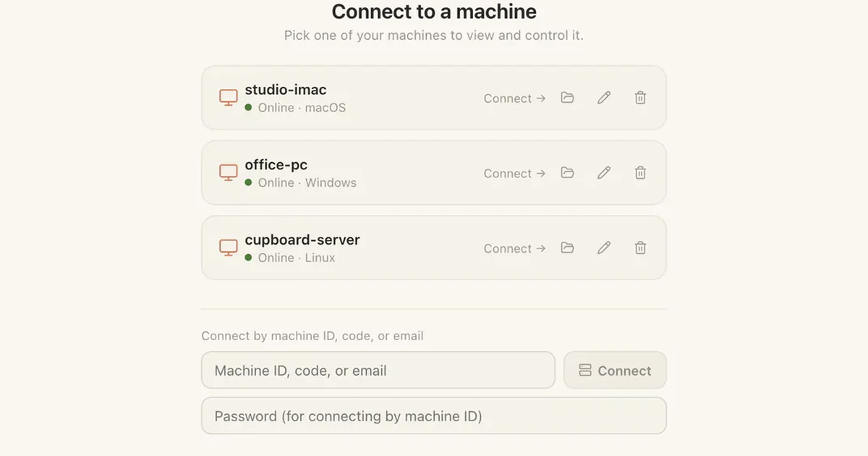Focus the Machine ID, code, or email field
Screen dimensions: 868x456
(378, 371)
